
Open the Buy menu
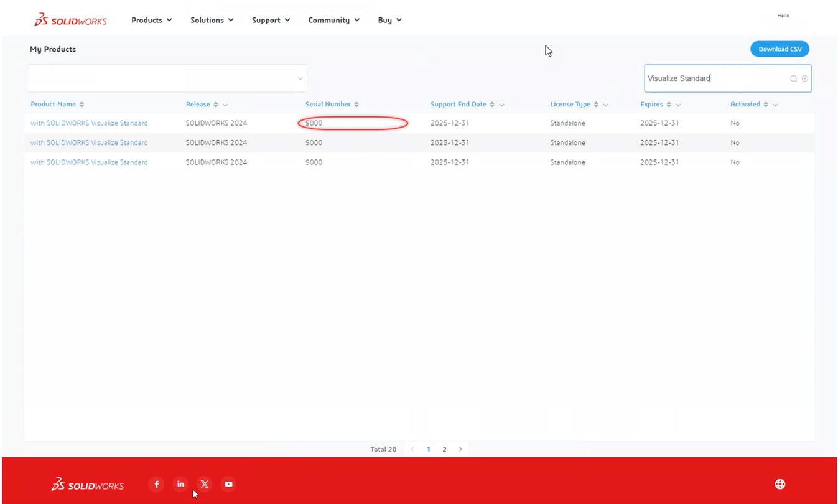pos(390,20)
